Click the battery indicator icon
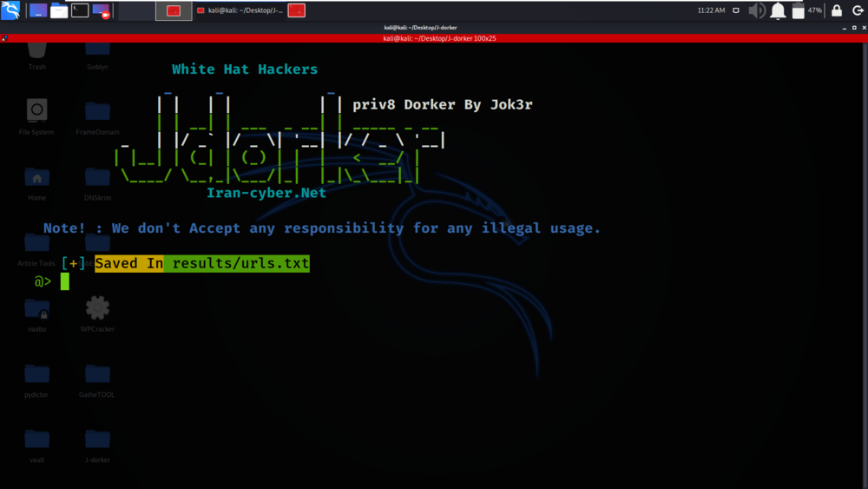This screenshot has height=489, width=868. pyautogui.click(x=799, y=10)
